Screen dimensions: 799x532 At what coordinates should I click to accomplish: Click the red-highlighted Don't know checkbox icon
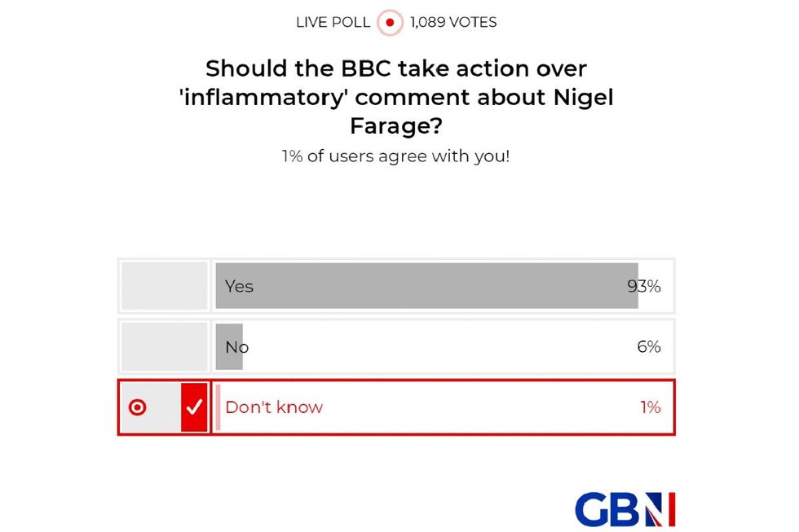[193, 407]
